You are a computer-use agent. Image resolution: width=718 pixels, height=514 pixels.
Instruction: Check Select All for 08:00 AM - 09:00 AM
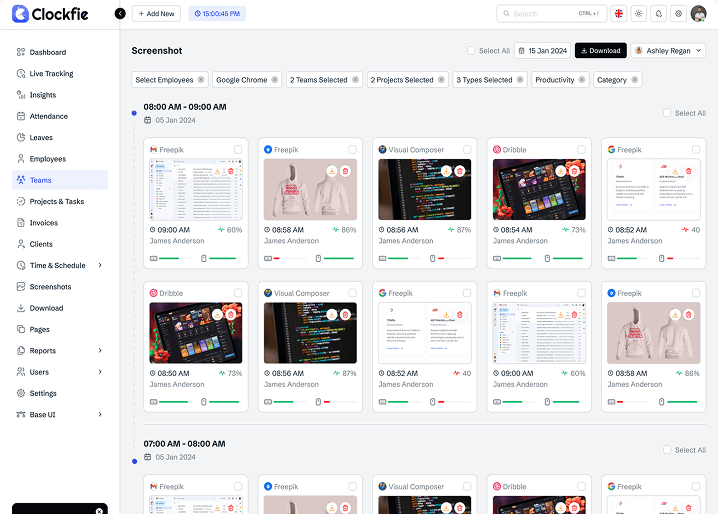[x=667, y=113]
